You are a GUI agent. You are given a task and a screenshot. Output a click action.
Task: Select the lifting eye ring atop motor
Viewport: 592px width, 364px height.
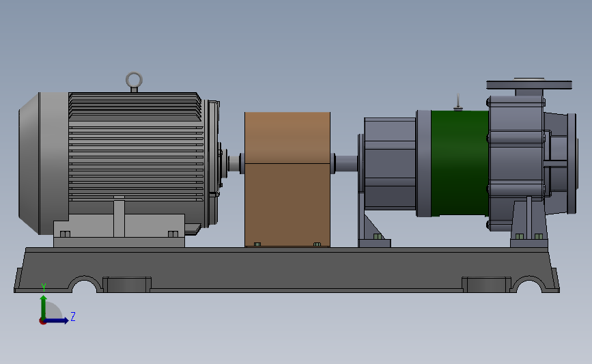[134, 81]
